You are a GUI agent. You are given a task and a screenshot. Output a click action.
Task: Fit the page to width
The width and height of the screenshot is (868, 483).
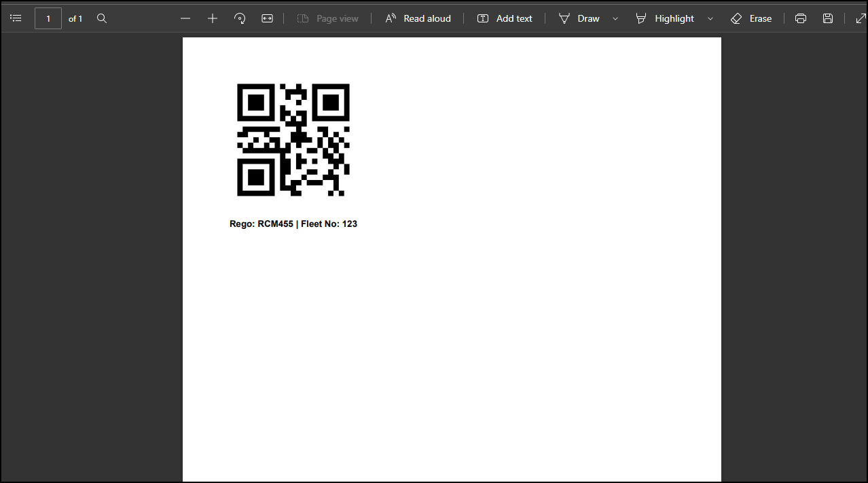(x=267, y=18)
